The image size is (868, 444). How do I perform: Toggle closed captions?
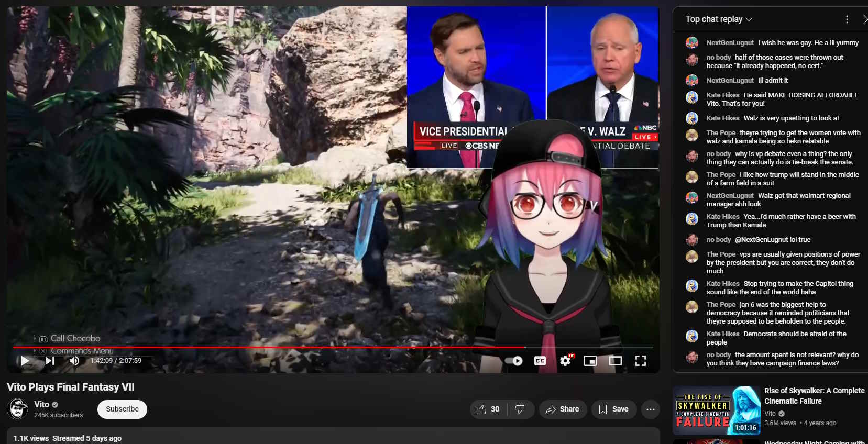(x=540, y=361)
